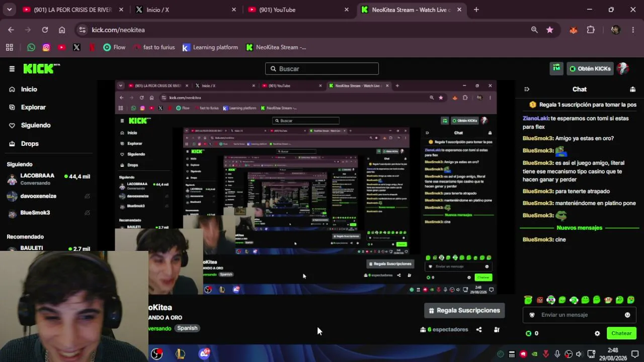This screenshot has width=644, height=362.
Task: Open the tab search dropdown arrow
Action: [9, 10]
